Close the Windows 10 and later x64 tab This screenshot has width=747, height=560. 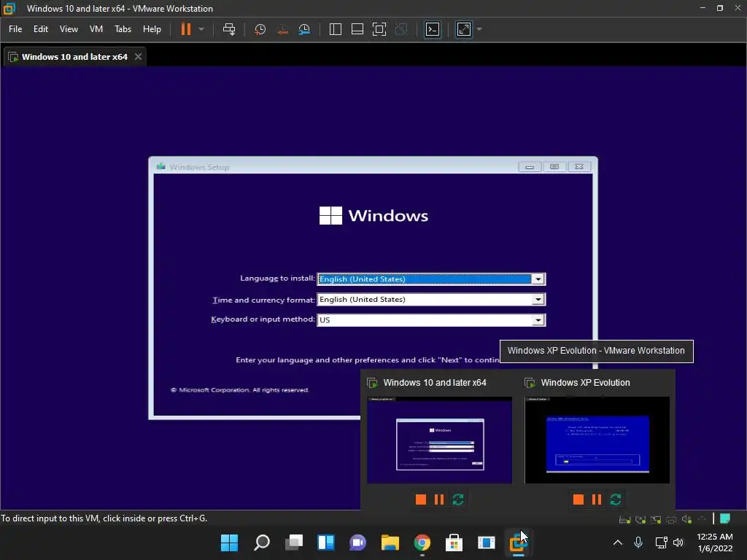click(x=138, y=57)
